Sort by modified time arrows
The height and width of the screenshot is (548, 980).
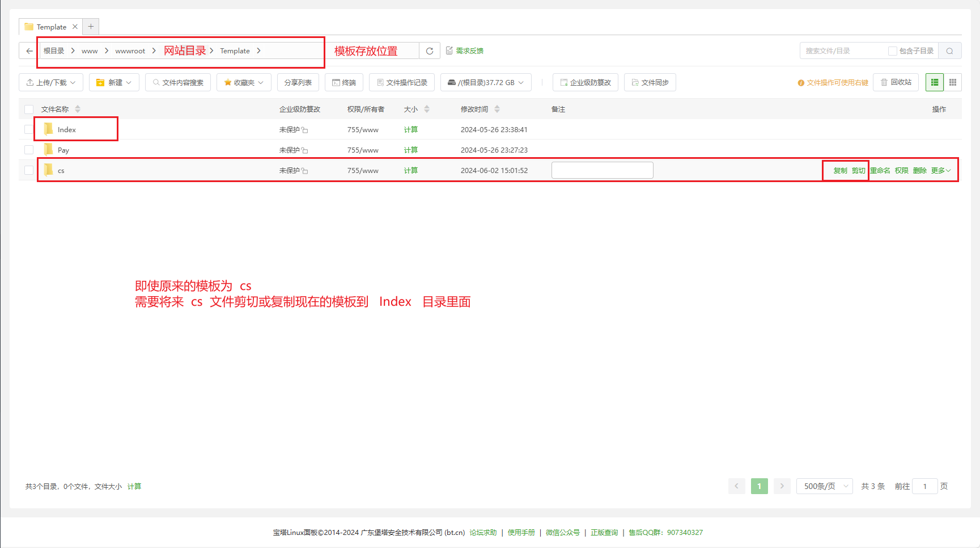tap(497, 109)
